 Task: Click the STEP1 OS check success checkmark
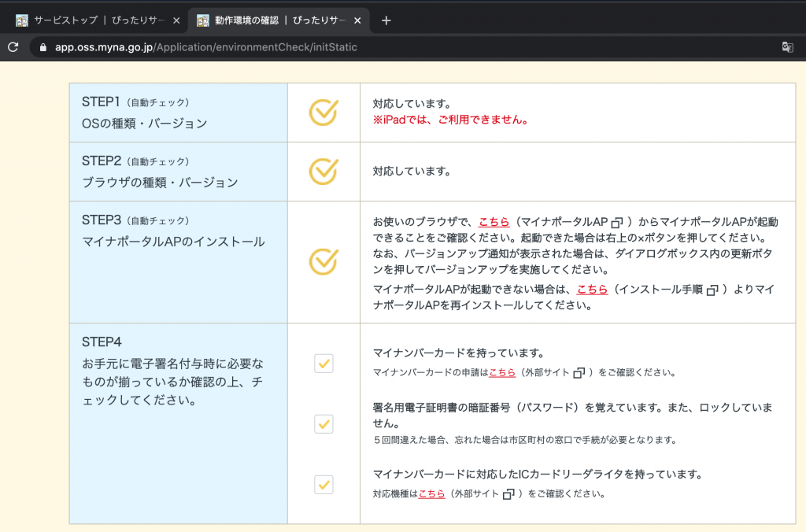pyautogui.click(x=323, y=111)
